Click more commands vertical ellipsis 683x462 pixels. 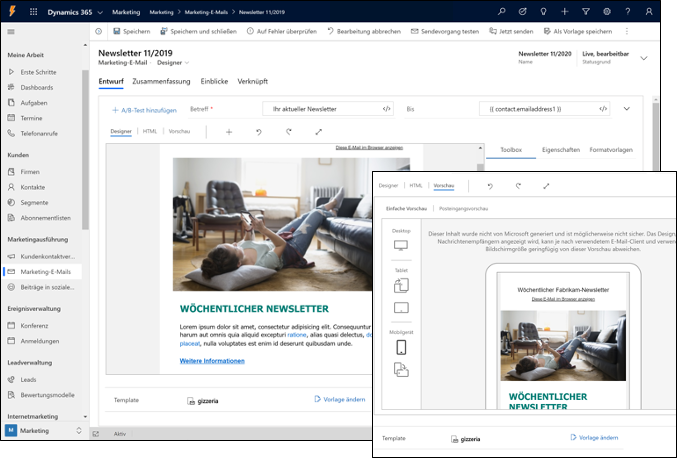pyautogui.click(x=627, y=31)
